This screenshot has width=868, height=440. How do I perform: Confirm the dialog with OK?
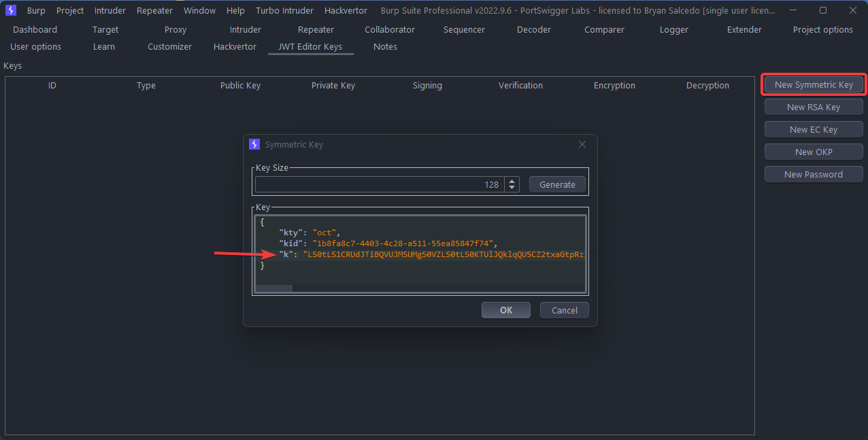(505, 310)
